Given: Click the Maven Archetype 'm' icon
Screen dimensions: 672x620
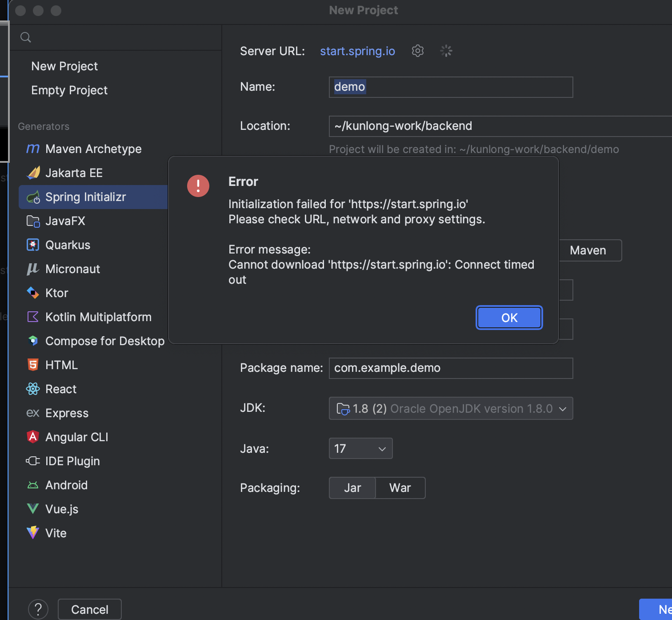Looking at the screenshot, I should [33, 149].
